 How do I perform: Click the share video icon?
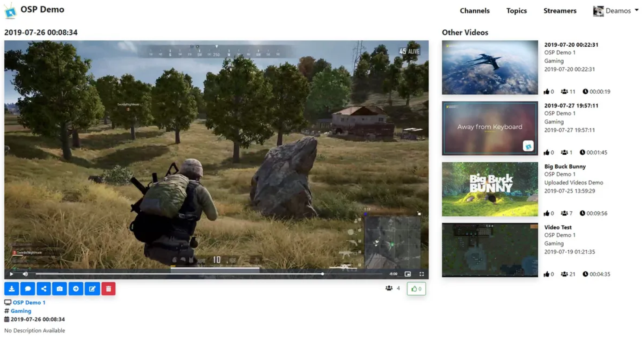click(44, 289)
